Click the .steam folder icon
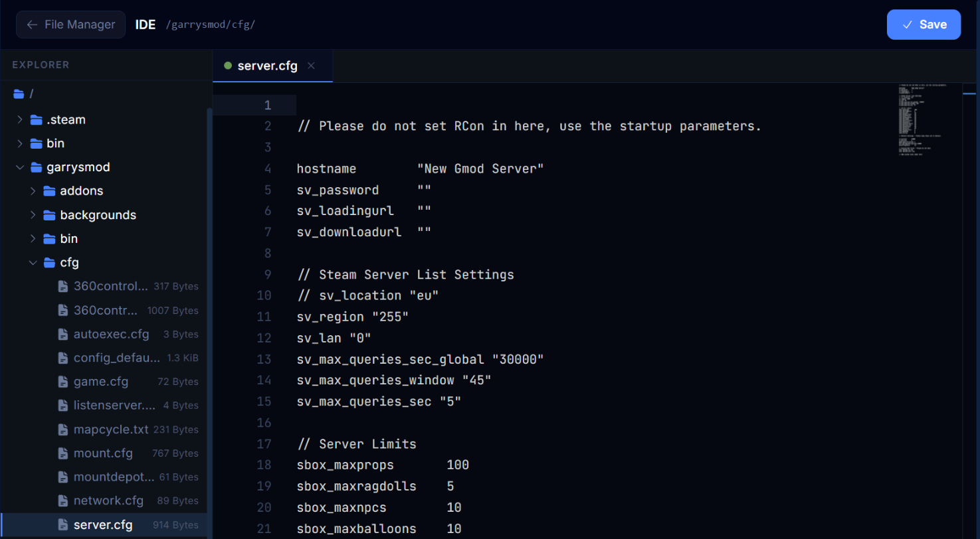This screenshot has height=539, width=980. click(36, 119)
